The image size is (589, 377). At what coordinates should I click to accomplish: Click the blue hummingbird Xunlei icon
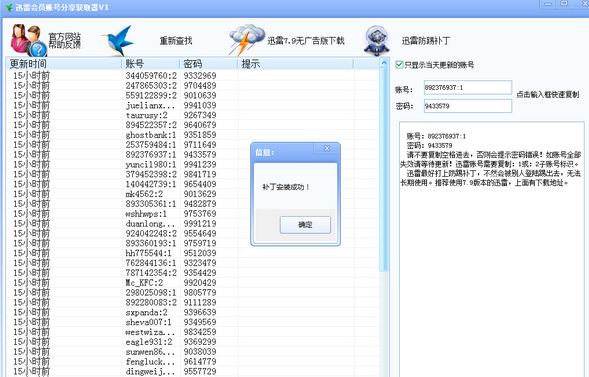(118, 40)
